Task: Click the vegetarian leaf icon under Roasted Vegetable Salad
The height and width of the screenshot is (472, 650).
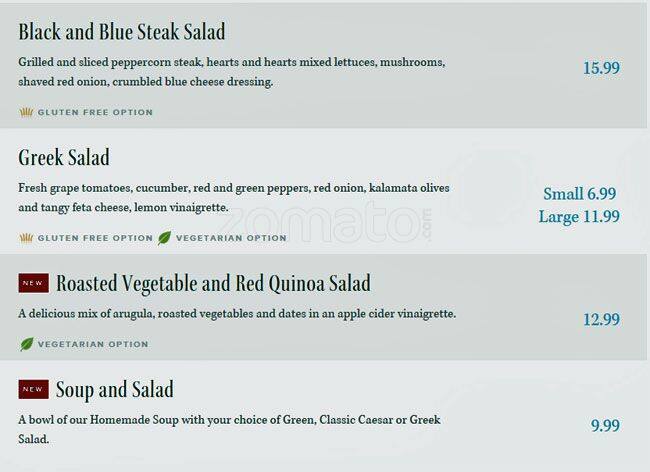Action: [26, 344]
